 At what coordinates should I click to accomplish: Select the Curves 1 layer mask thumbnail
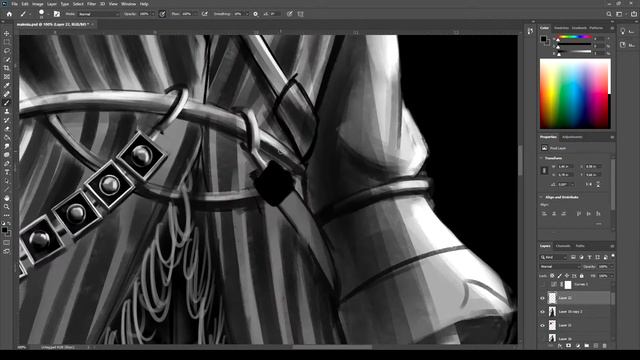coord(568,284)
